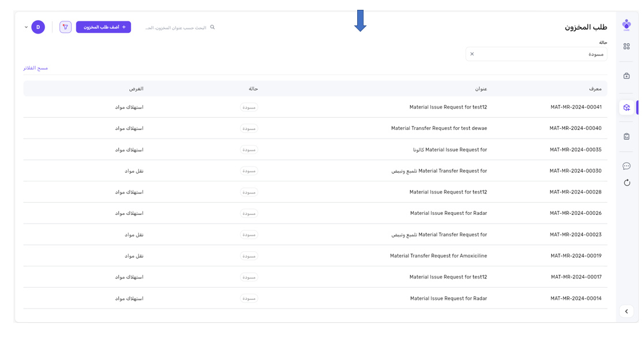644x342 pixels.
Task: Clear the مسودة status filter with X
Action: 472,54
